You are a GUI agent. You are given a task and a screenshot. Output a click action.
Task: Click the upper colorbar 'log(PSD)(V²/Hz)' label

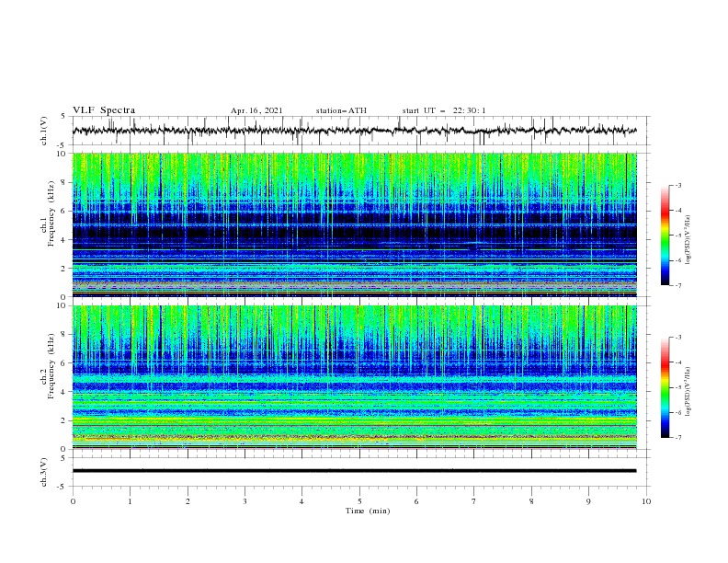688,240
